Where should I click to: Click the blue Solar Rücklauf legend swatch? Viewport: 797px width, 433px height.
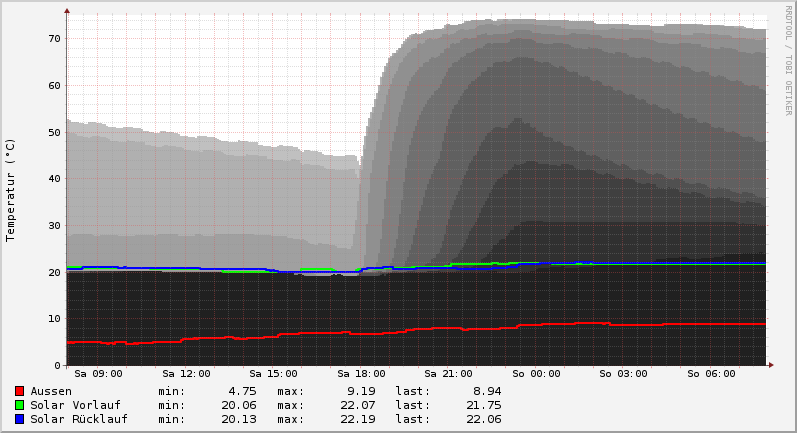[19, 419]
